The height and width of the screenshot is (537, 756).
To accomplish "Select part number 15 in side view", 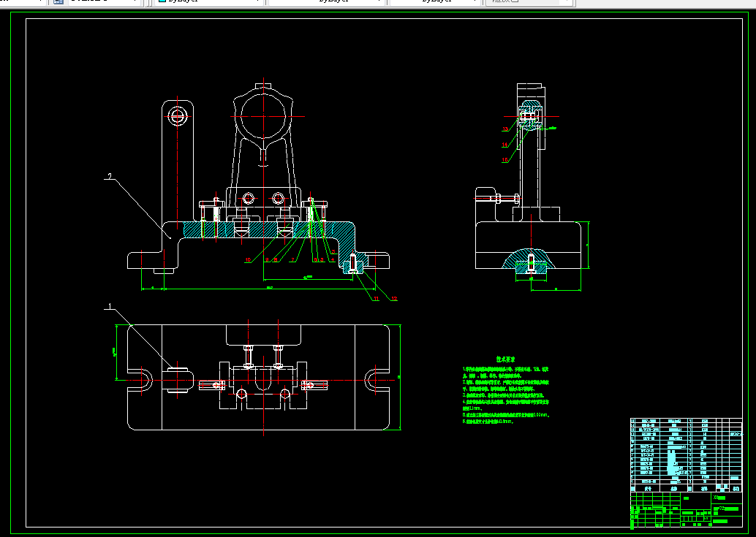I will [504, 159].
